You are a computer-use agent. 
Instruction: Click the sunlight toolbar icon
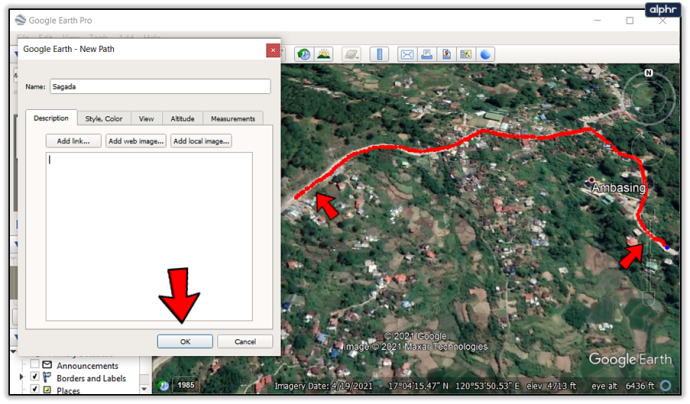(325, 54)
